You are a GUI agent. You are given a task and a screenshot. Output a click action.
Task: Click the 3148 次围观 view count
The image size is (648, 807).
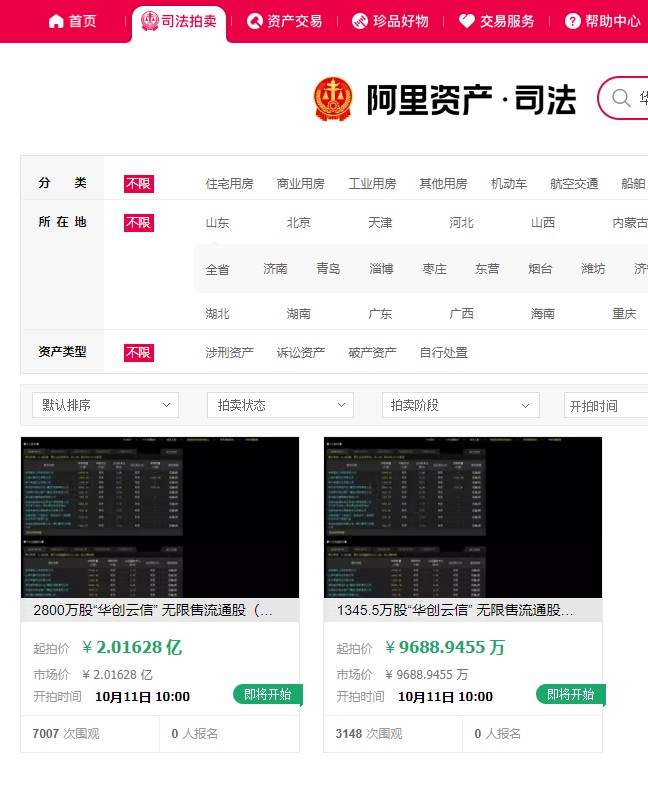pos(369,733)
